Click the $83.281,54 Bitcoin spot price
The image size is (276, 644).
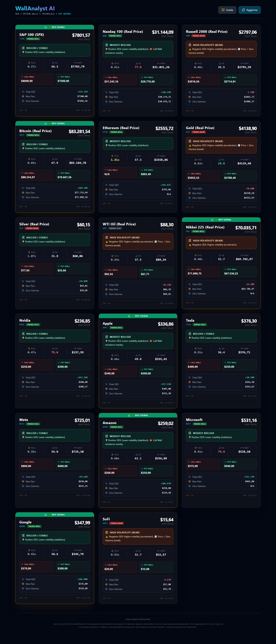(x=79, y=132)
